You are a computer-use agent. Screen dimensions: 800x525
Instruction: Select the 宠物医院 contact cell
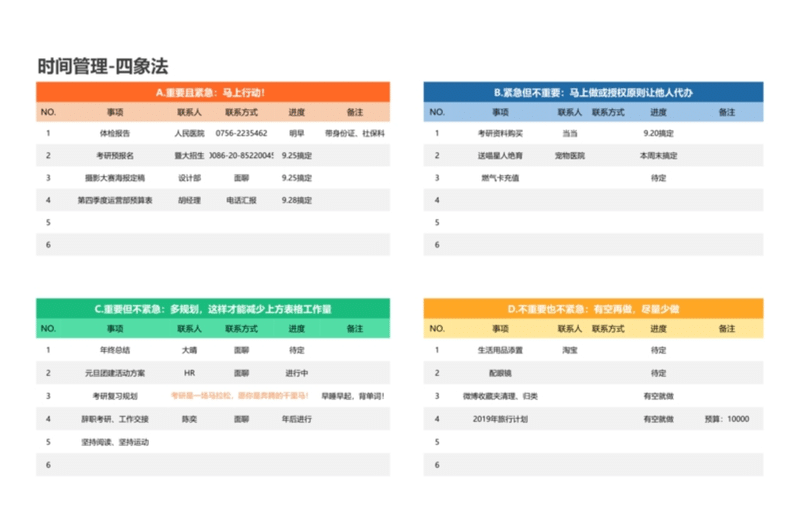(x=569, y=155)
